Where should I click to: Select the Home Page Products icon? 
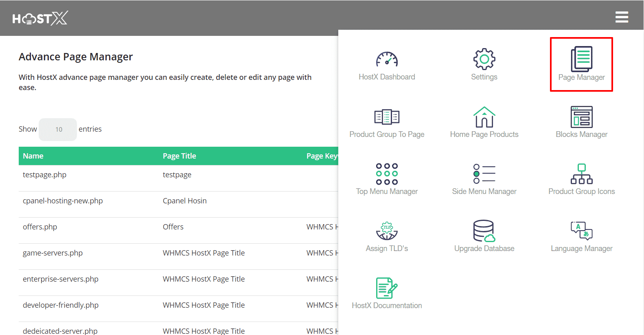pyautogui.click(x=484, y=117)
